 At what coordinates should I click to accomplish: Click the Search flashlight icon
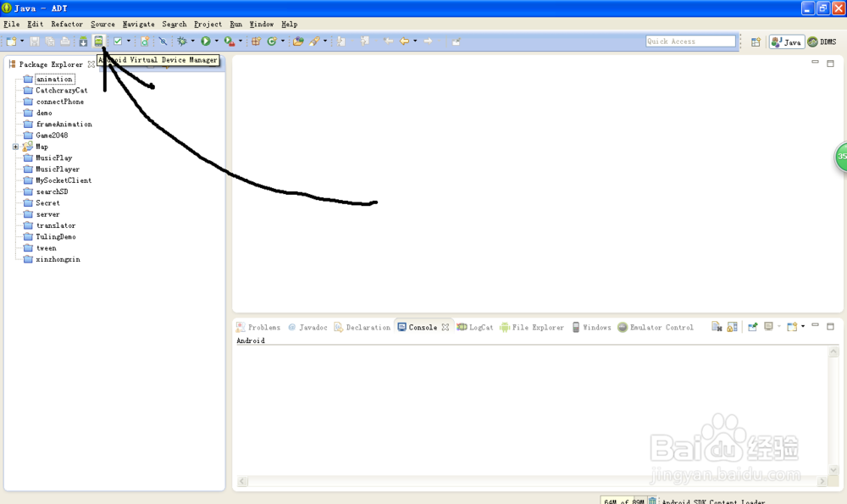tap(314, 41)
